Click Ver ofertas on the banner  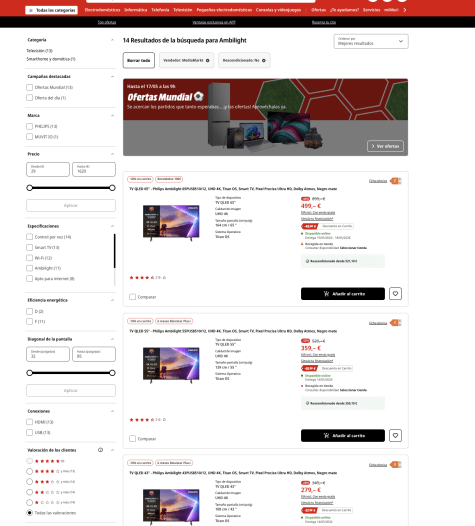click(385, 146)
